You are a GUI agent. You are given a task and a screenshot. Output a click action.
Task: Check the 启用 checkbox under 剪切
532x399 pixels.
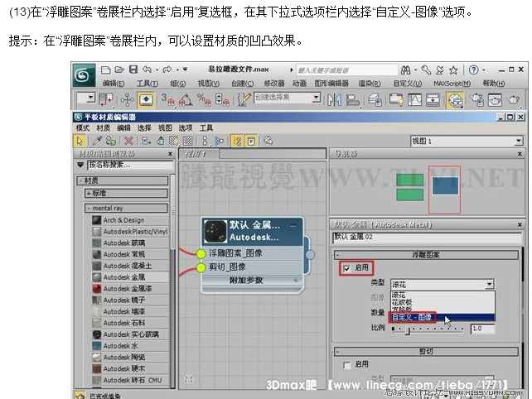346,365
